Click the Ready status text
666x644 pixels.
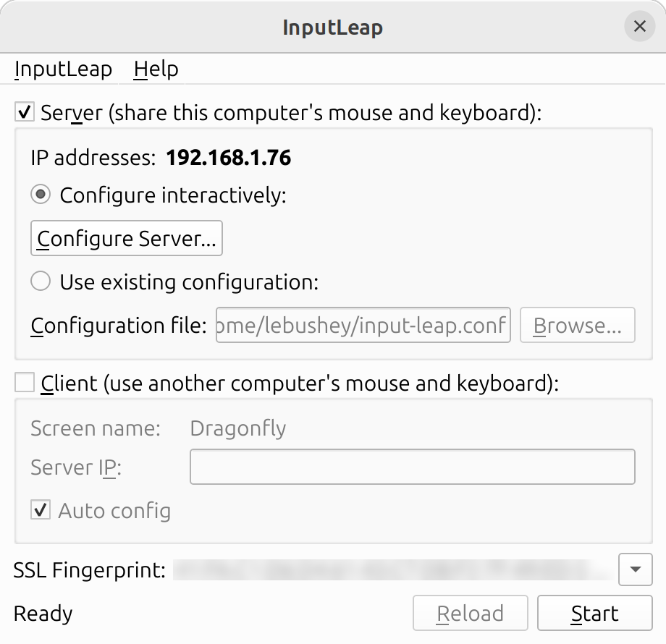(43, 614)
